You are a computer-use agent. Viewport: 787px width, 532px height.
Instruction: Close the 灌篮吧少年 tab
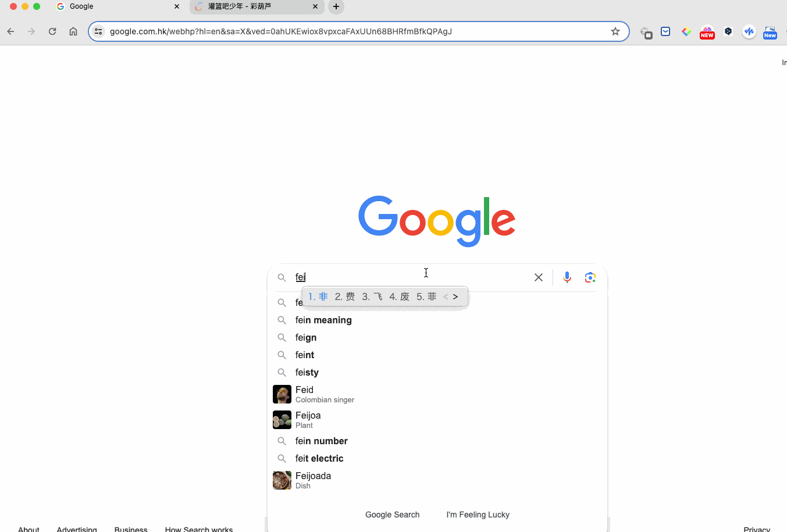315,6
